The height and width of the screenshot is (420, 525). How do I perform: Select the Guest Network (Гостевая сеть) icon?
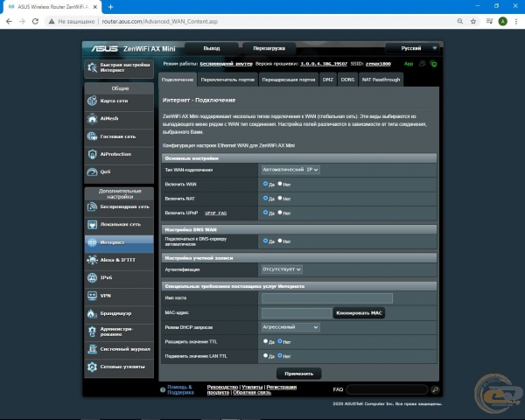click(92, 136)
